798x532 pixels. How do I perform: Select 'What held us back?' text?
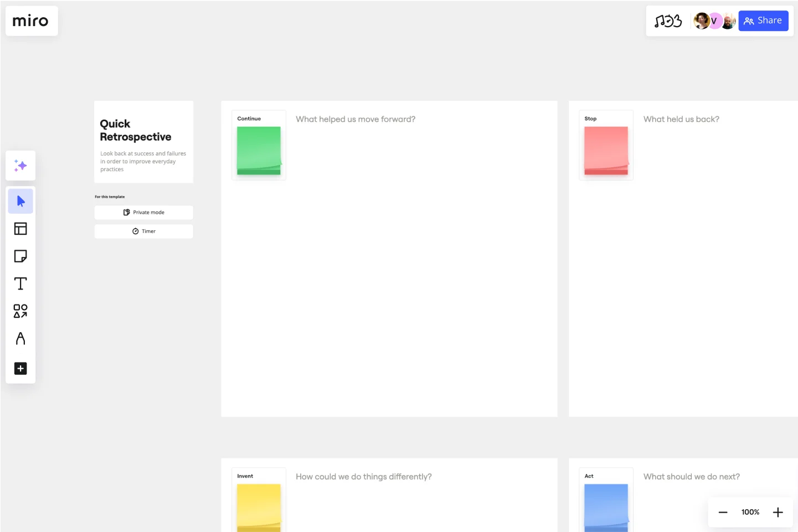681,119
